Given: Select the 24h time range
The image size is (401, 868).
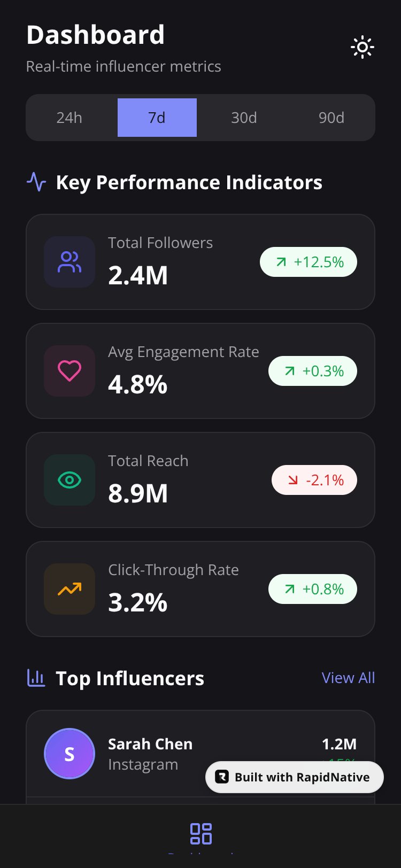Looking at the screenshot, I should pos(70,118).
